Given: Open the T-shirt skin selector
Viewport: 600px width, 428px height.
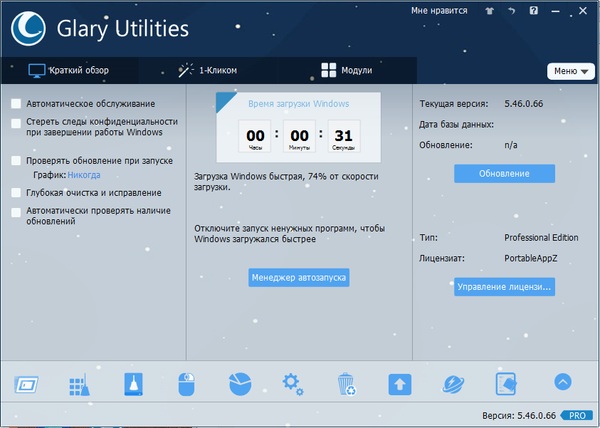Looking at the screenshot, I should [489, 12].
